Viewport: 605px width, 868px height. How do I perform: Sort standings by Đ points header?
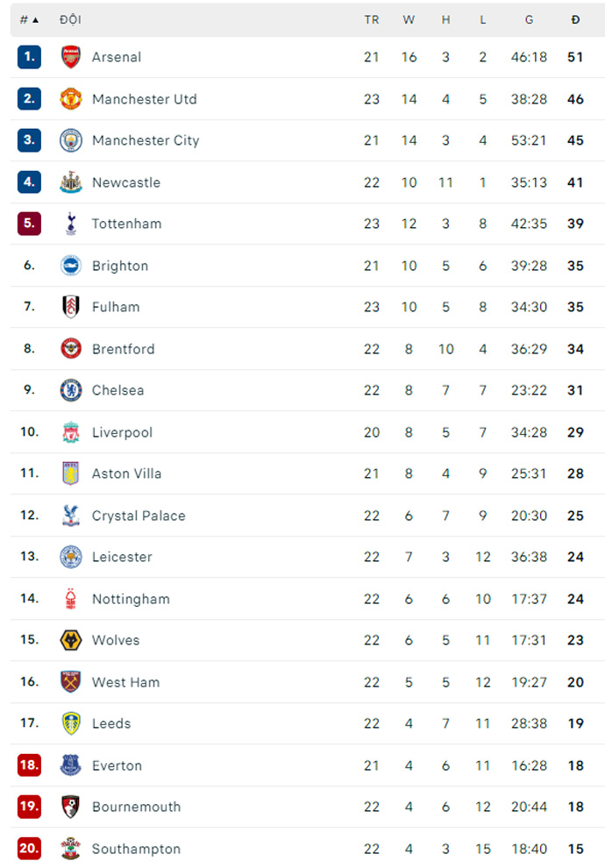pyautogui.click(x=575, y=19)
